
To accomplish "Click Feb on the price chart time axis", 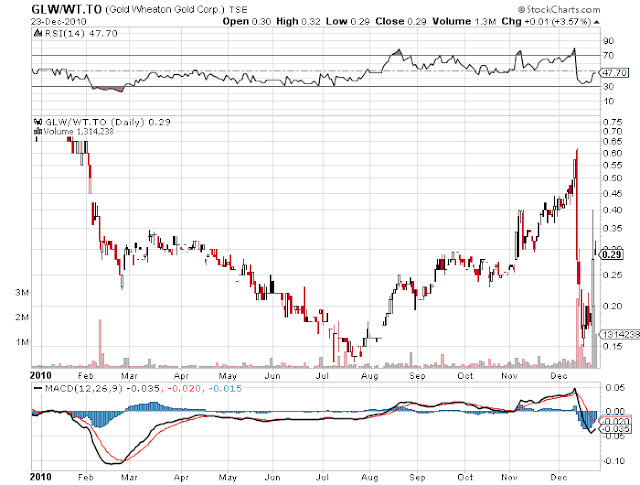I will 86,376.
